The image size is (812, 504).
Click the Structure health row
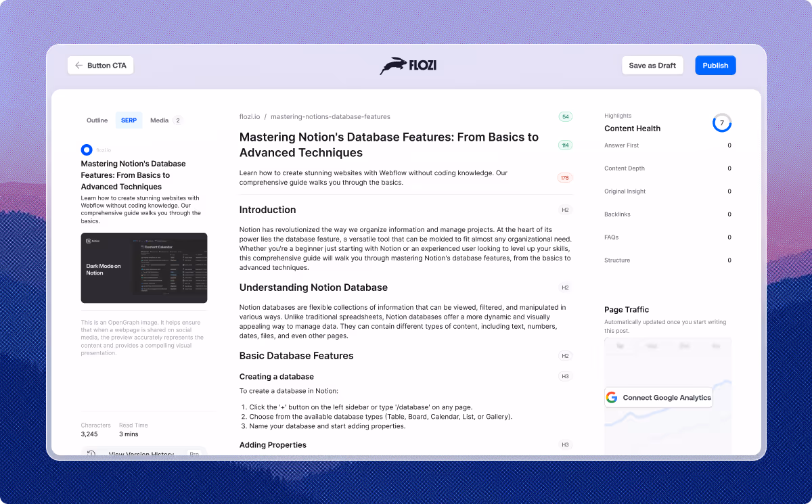668,260
